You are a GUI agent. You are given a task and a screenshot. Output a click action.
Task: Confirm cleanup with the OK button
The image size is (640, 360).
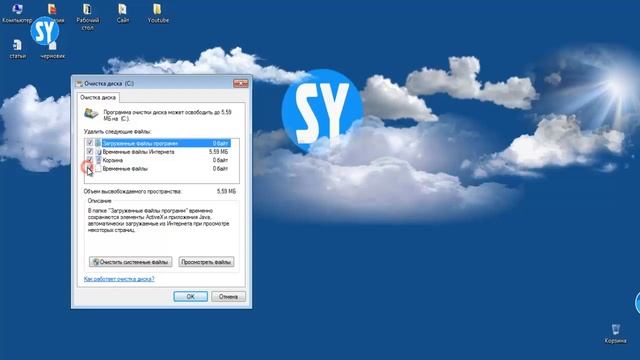[190, 296]
